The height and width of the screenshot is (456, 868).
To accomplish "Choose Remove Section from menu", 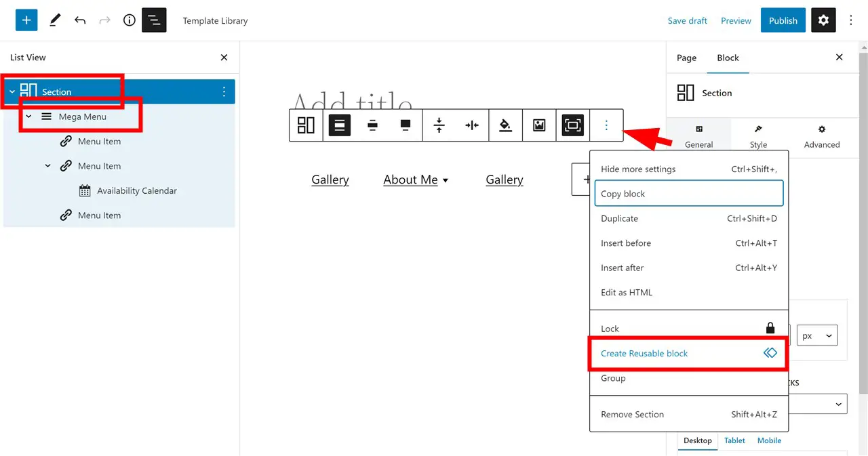I will 689,414.
